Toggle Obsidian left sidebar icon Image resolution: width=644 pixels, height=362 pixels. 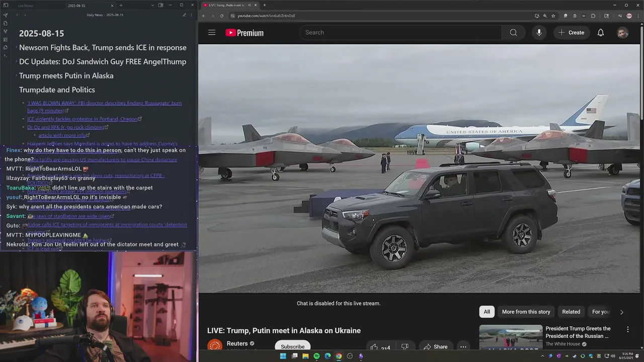5,5
